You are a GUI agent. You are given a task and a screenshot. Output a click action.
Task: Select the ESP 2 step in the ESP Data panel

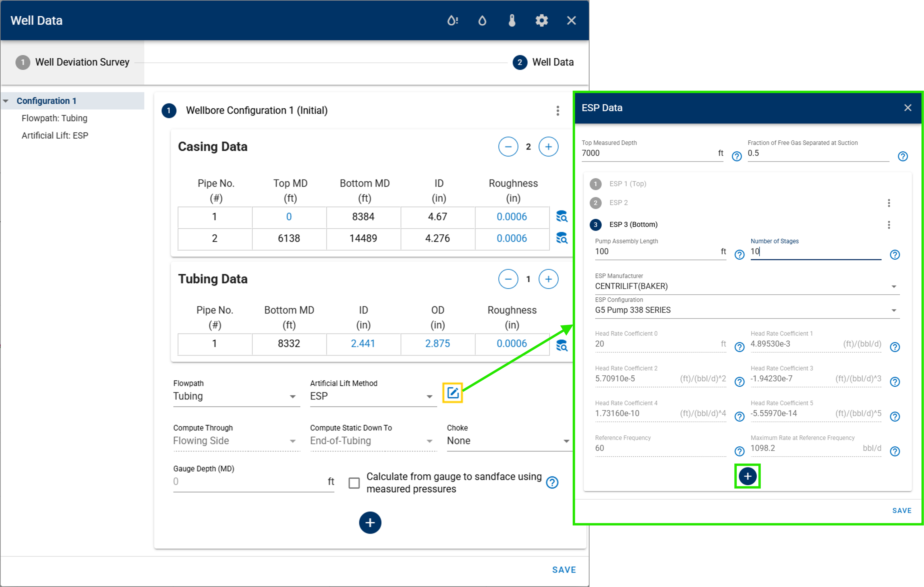click(x=618, y=203)
